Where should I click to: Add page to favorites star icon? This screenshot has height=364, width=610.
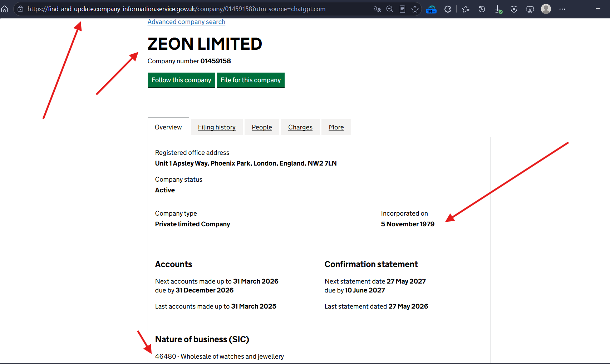click(415, 9)
